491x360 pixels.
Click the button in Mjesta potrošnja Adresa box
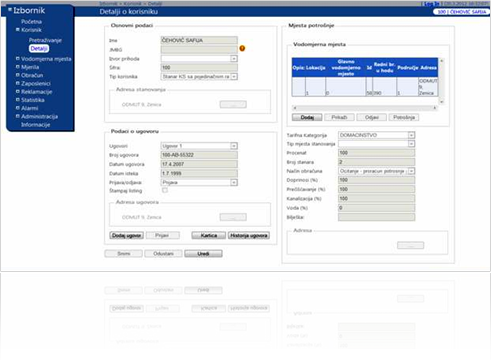(410, 246)
